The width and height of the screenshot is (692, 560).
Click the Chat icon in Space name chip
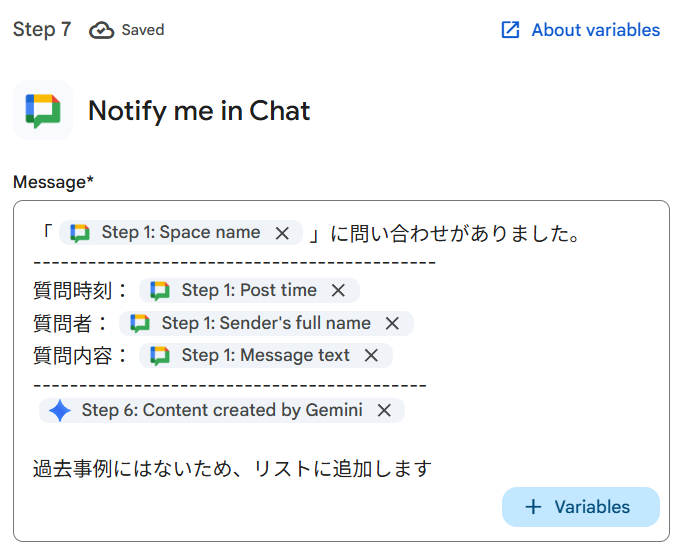[80, 233]
